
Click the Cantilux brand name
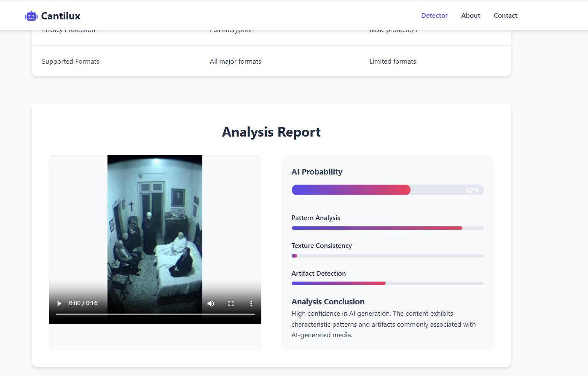click(61, 16)
